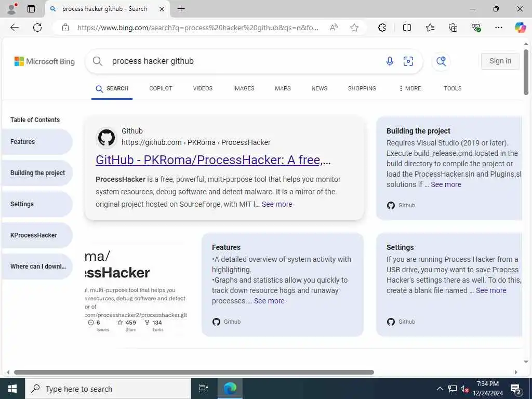Image resolution: width=532 pixels, height=399 pixels.
Task: Close the process hacker github tab
Action: pos(162,9)
